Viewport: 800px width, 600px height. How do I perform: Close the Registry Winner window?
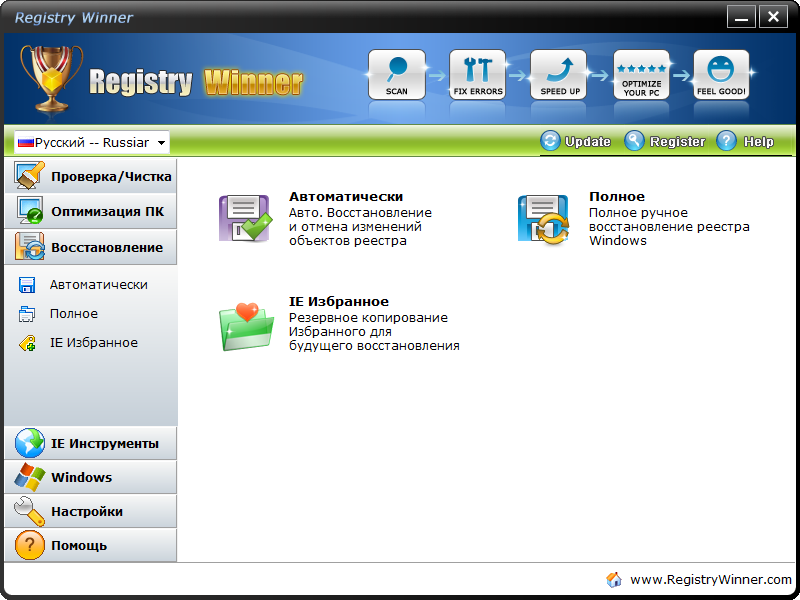point(773,17)
